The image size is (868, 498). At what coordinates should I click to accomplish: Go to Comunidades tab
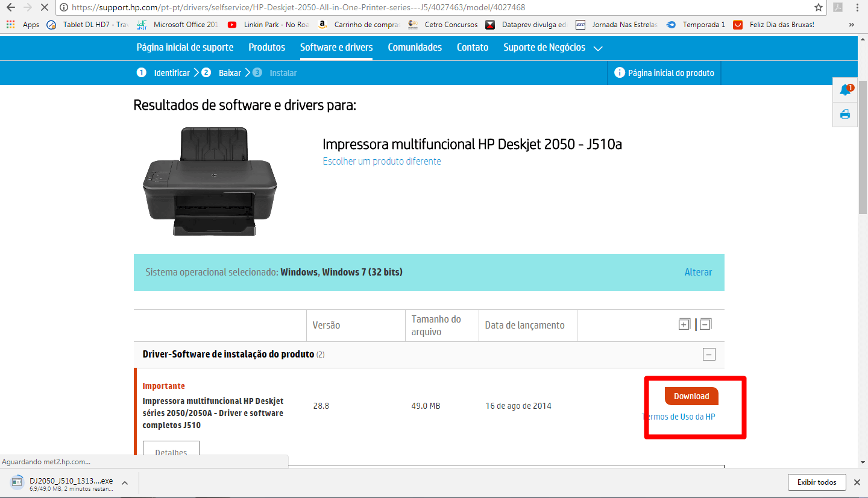(x=415, y=48)
